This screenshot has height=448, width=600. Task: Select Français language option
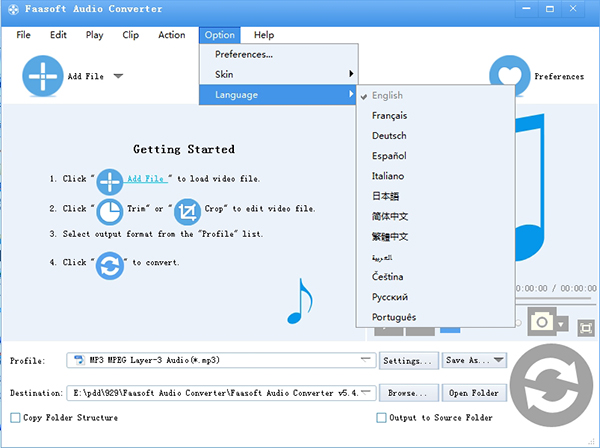tap(435, 116)
